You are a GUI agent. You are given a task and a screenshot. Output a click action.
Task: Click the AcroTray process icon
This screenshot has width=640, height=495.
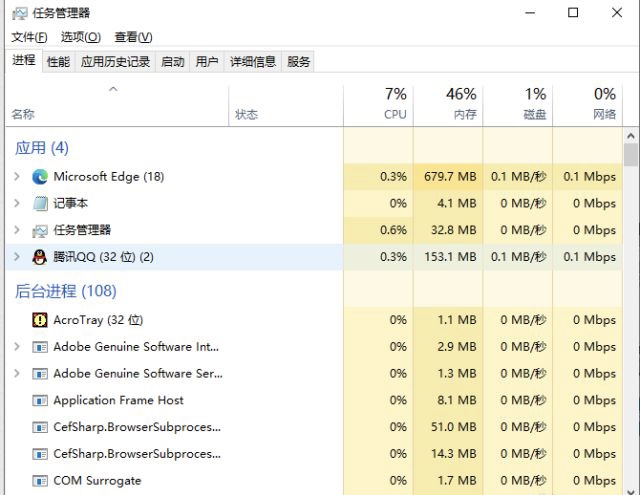point(40,320)
